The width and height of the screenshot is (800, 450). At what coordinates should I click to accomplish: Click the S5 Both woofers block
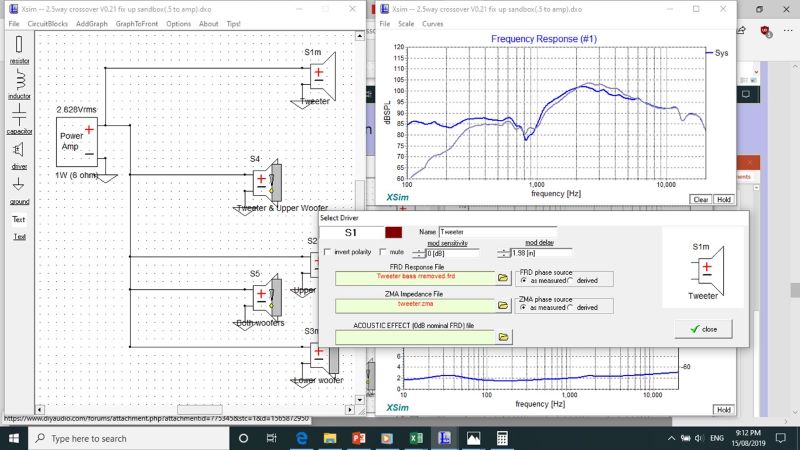pyautogui.click(x=267, y=296)
